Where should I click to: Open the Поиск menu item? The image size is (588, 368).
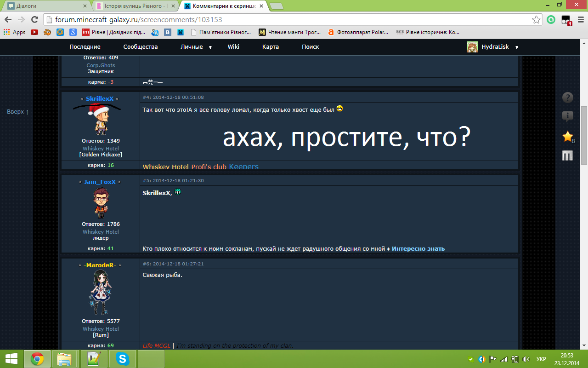click(x=311, y=47)
